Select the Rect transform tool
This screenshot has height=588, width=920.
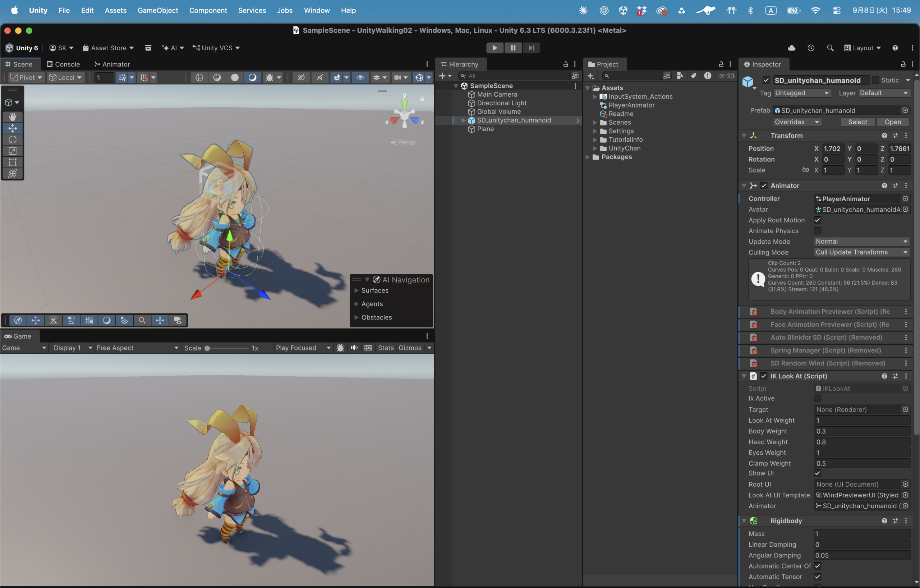13,162
